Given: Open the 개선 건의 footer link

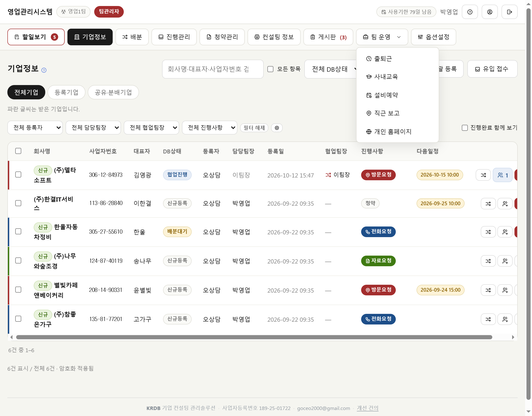Looking at the screenshot, I should [367, 408].
